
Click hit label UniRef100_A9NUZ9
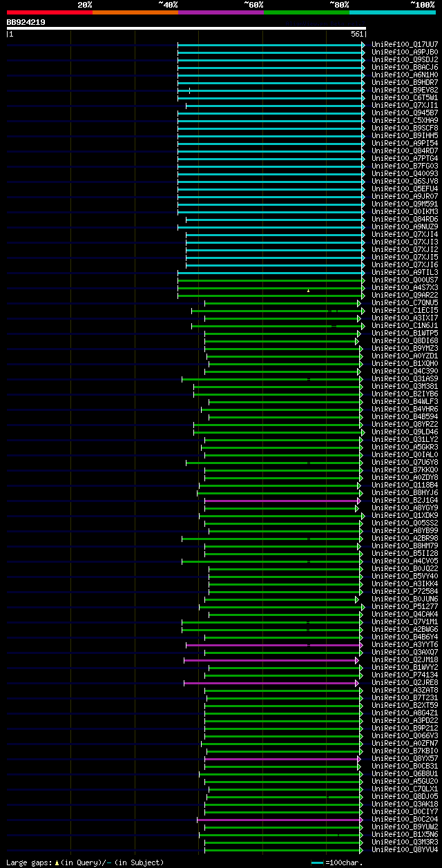point(405,226)
